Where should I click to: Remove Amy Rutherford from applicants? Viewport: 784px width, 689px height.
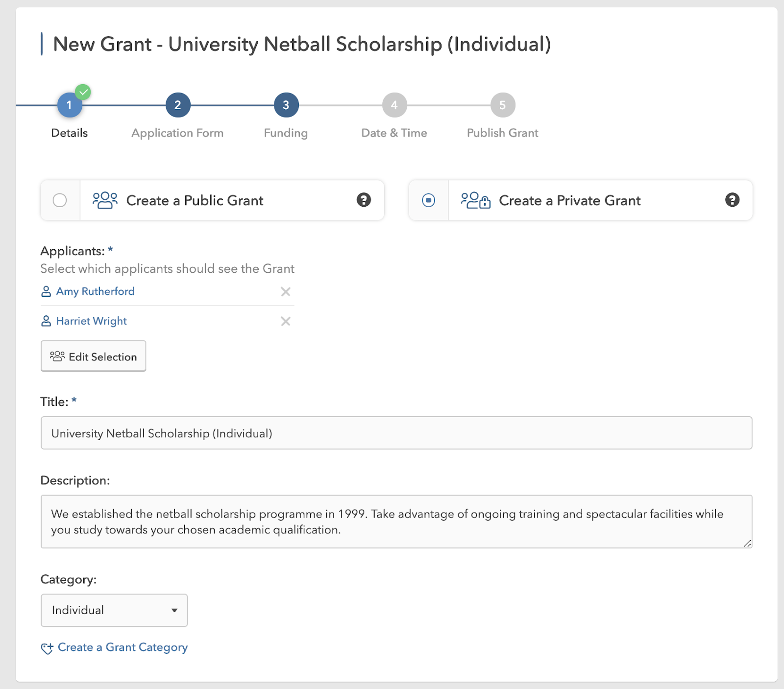tap(285, 292)
